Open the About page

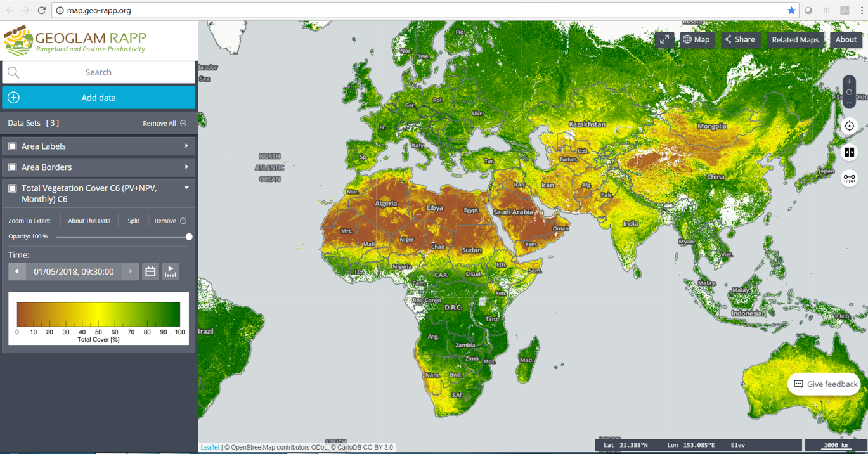coord(846,40)
